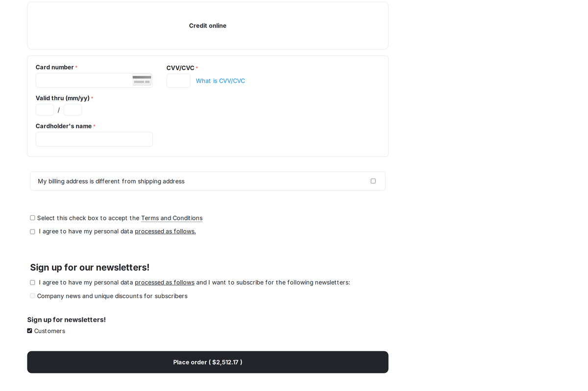Click the 'Sign up for our newsletters!' heading
Screen dimensions: 588x391
click(90, 267)
